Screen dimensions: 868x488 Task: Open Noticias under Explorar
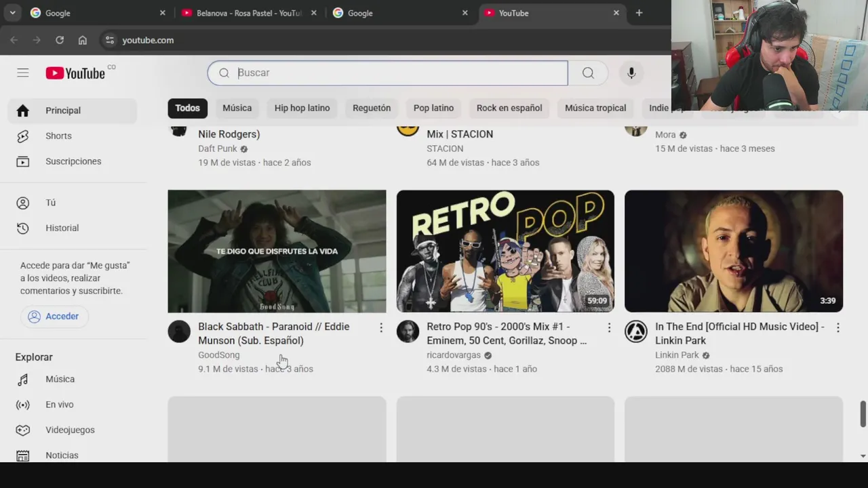point(73,455)
